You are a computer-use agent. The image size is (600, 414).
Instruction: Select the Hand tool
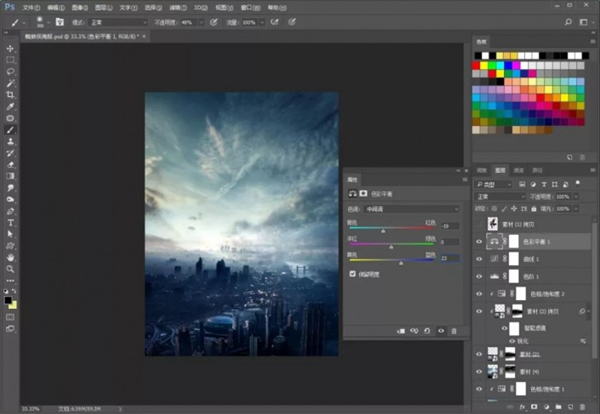(x=11, y=256)
